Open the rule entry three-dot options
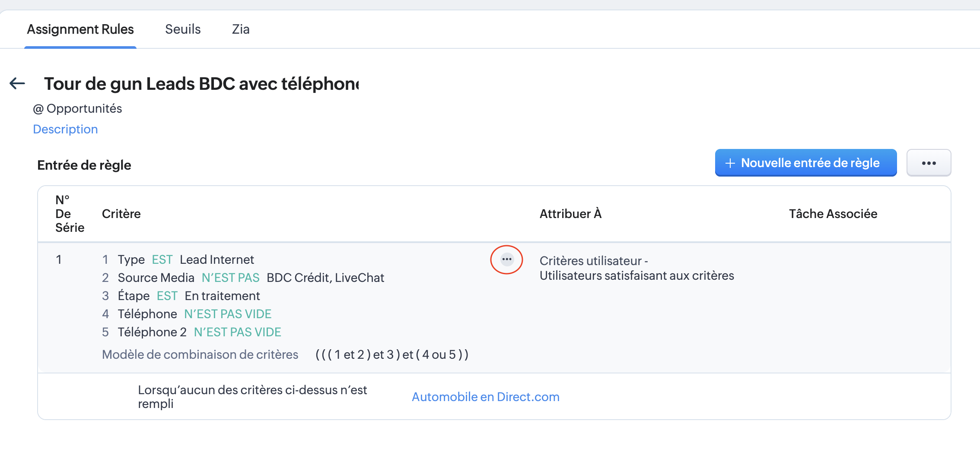980x449 pixels. tap(507, 259)
